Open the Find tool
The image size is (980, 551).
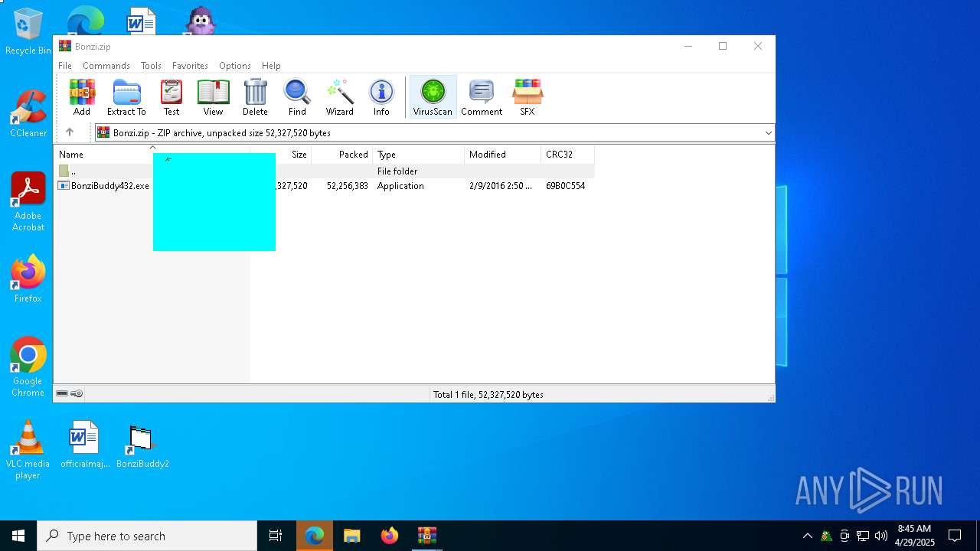[297, 97]
